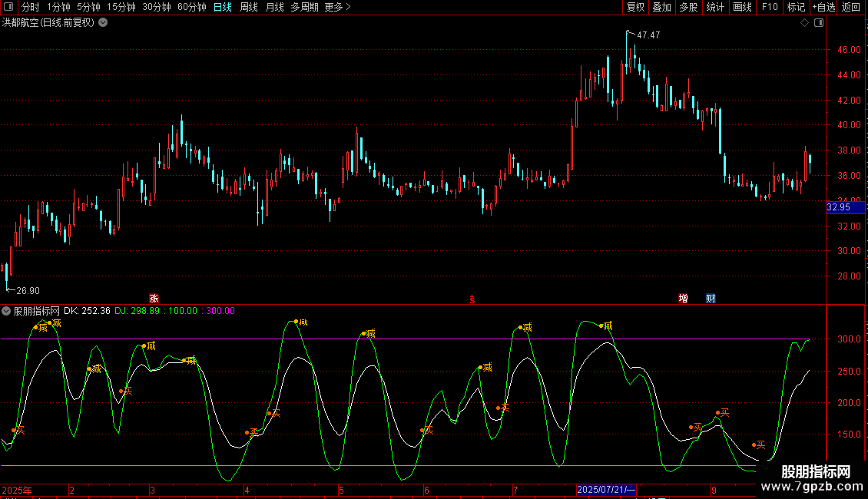Click the 财 financial report marker
Viewport: 868px width, 499px height.
coord(711,298)
